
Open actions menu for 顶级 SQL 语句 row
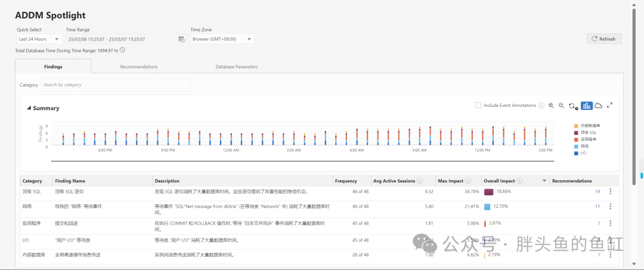(x=611, y=191)
